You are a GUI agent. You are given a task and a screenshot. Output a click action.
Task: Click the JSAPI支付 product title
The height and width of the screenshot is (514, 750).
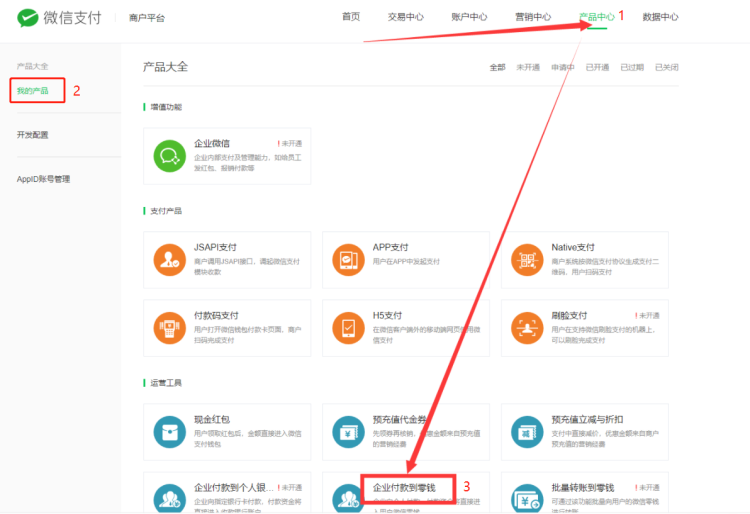coord(215,247)
